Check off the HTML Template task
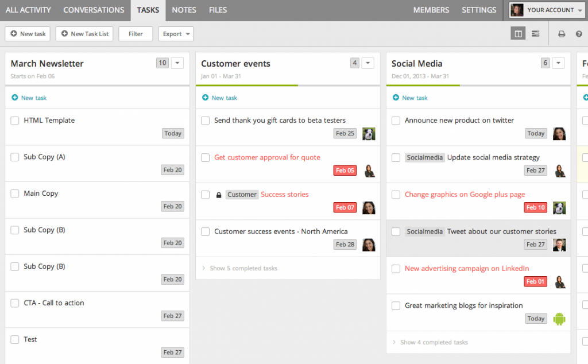 [14, 121]
